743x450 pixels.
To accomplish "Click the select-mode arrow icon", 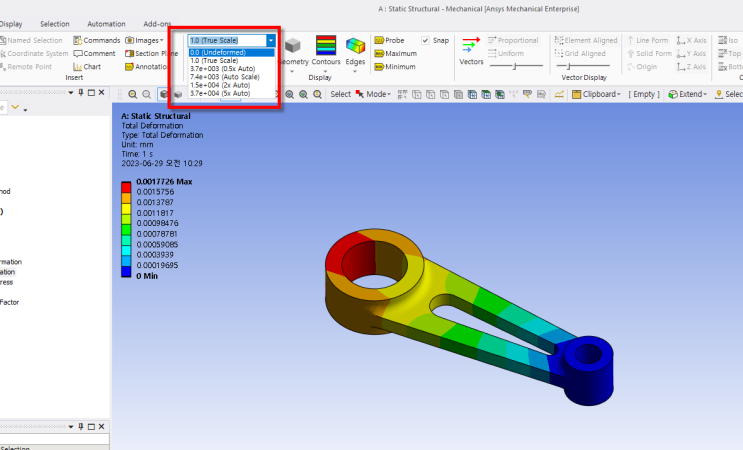I will point(360,94).
